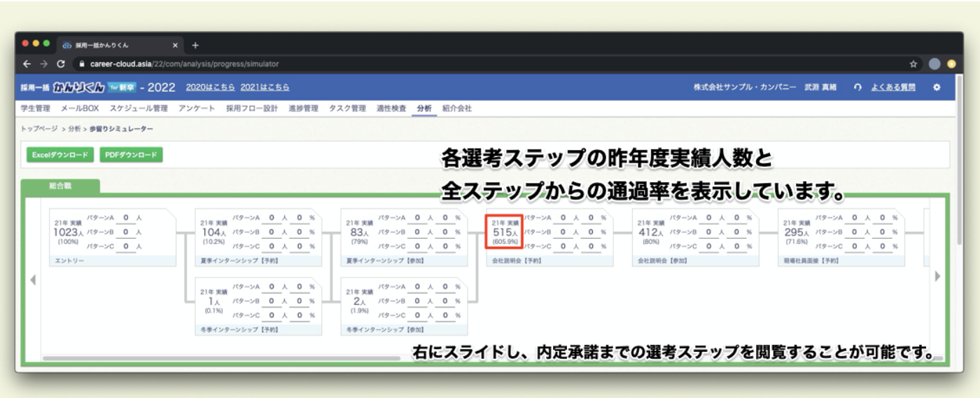The width and height of the screenshot is (980, 398).
Task: Open タスク管理 menu
Action: 347,109
